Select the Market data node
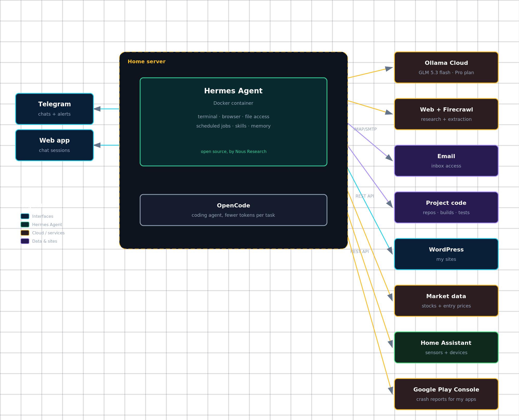The image size is (519, 420). pyautogui.click(x=446, y=301)
